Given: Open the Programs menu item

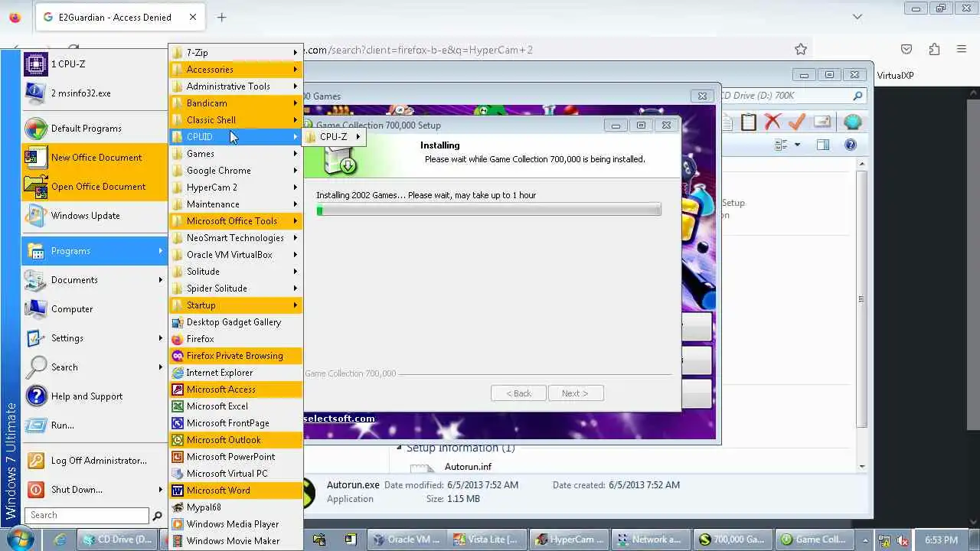Looking at the screenshot, I should [x=94, y=251].
